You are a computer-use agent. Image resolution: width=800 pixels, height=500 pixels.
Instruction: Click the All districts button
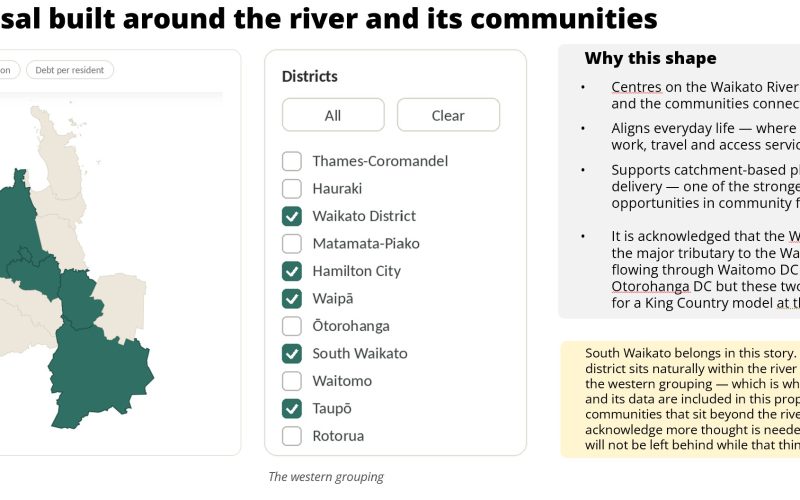click(x=333, y=115)
